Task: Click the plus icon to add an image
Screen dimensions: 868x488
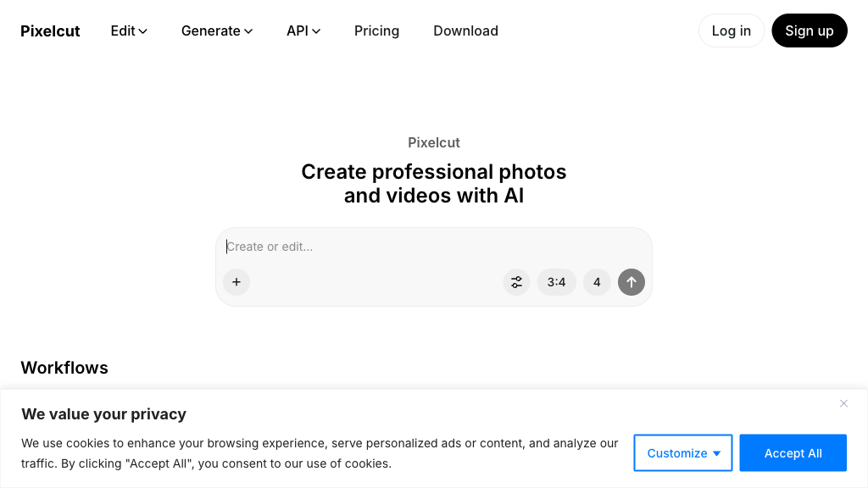Action: point(236,282)
